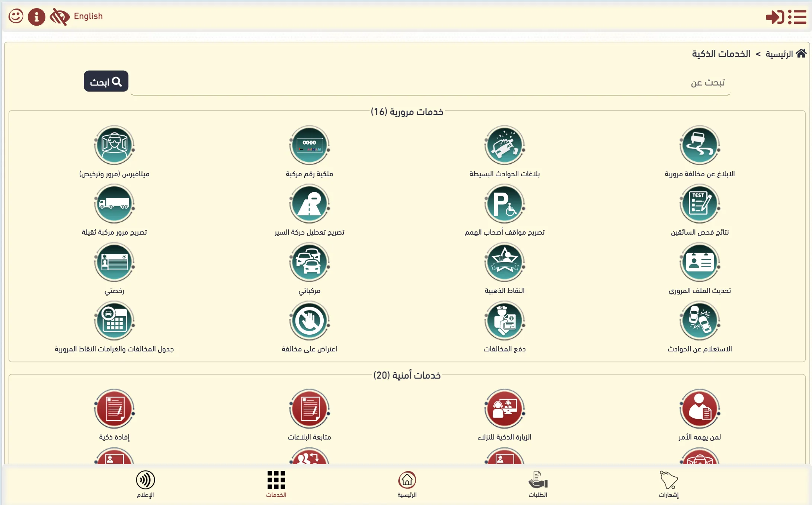
Task: Open disabled parking permit (تصريح مواقف أصحاب الهمم) icon
Action: tap(505, 204)
